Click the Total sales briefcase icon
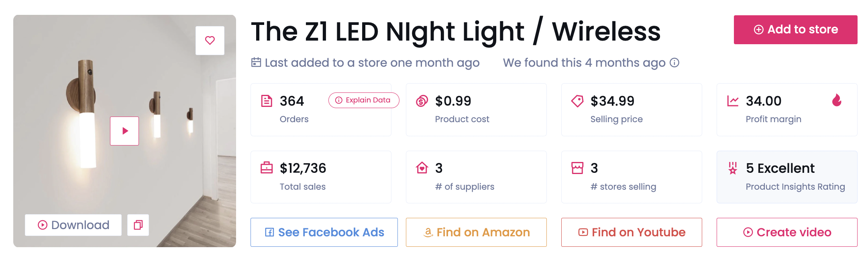The image size is (868, 254). (266, 168)
